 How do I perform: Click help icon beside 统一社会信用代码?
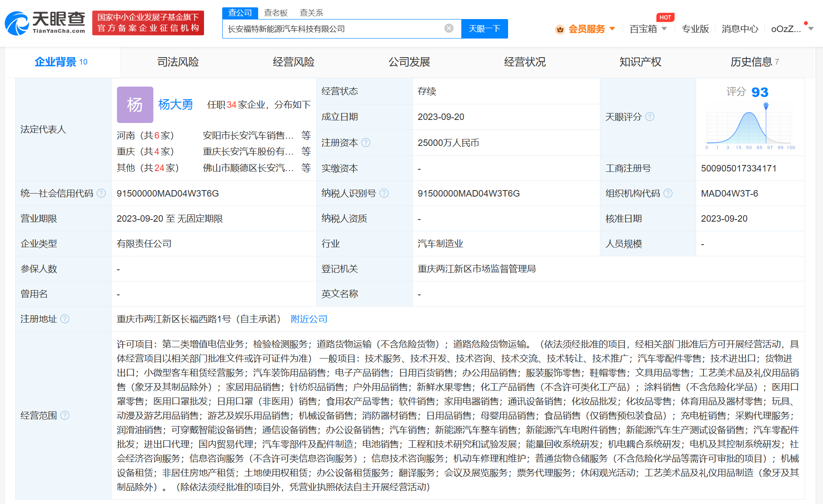[x=101, y=193]
